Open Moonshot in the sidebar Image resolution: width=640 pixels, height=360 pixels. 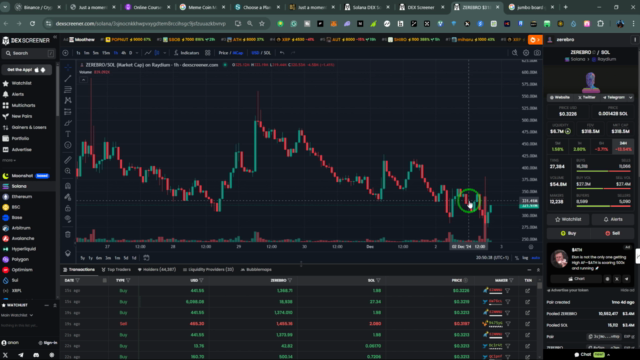tap(22, 176)
